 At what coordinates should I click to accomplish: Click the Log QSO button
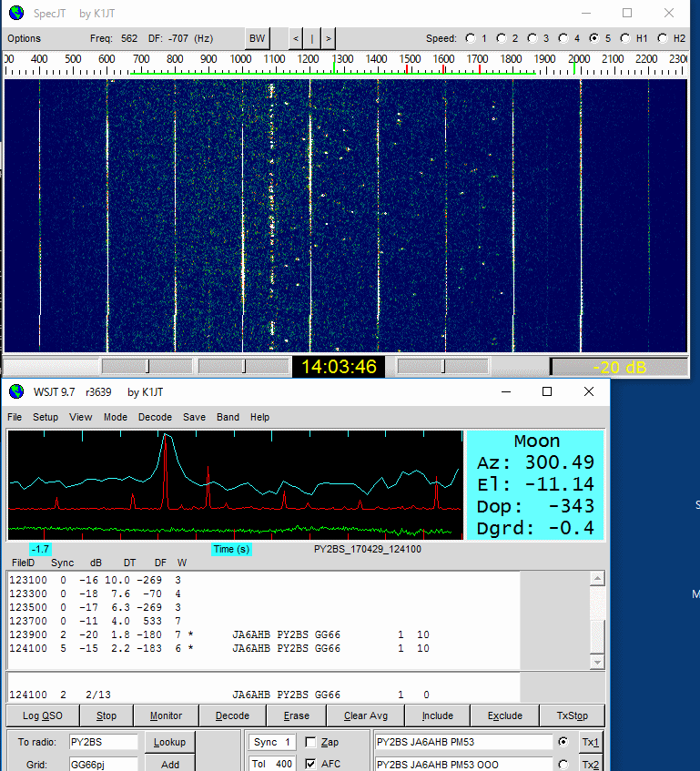43,715
